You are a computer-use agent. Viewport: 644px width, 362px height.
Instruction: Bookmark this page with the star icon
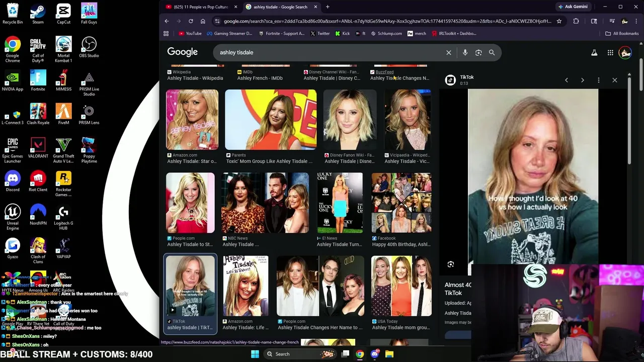coord(559,21)
